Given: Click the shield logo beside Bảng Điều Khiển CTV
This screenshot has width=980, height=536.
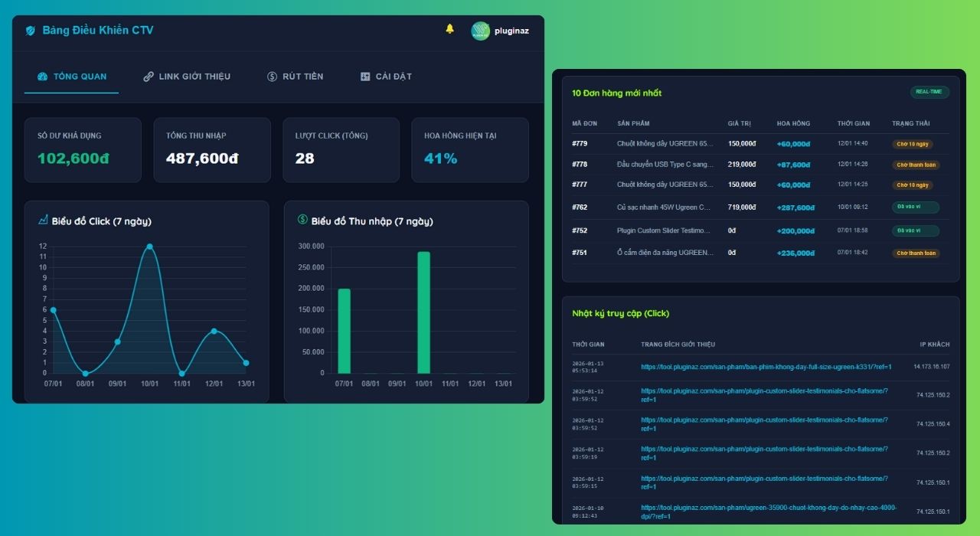Looking at the screenshot, I should pos(31,31).
